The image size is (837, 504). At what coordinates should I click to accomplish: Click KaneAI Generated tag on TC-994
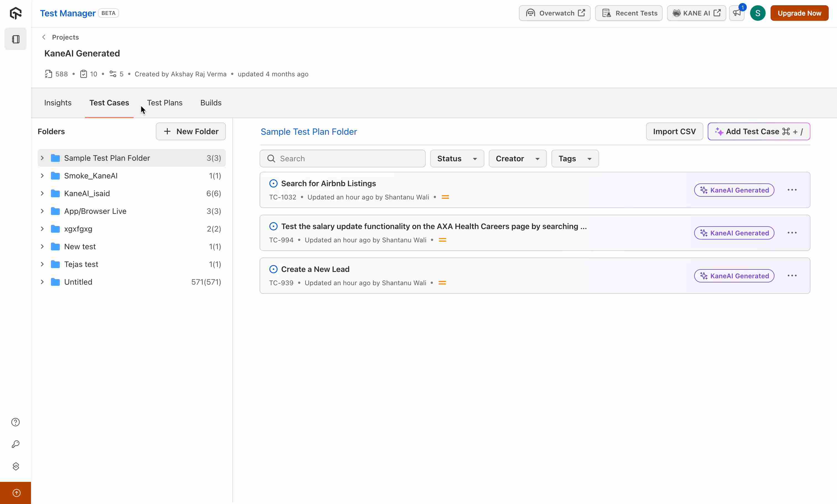pos(734,233)
